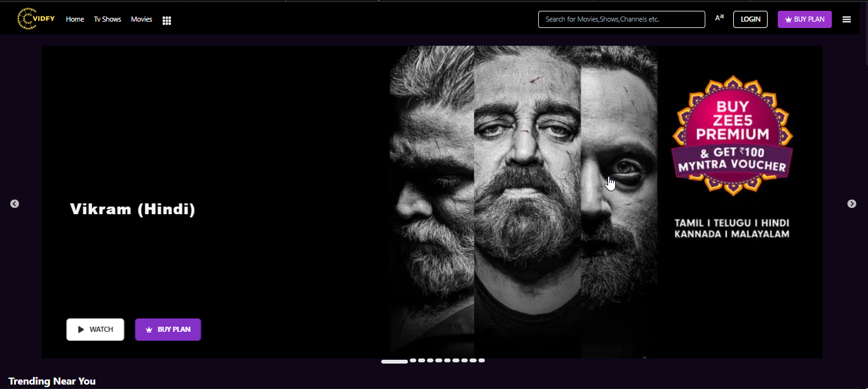Click the Trending Near You heading

[x=52, y=381]
